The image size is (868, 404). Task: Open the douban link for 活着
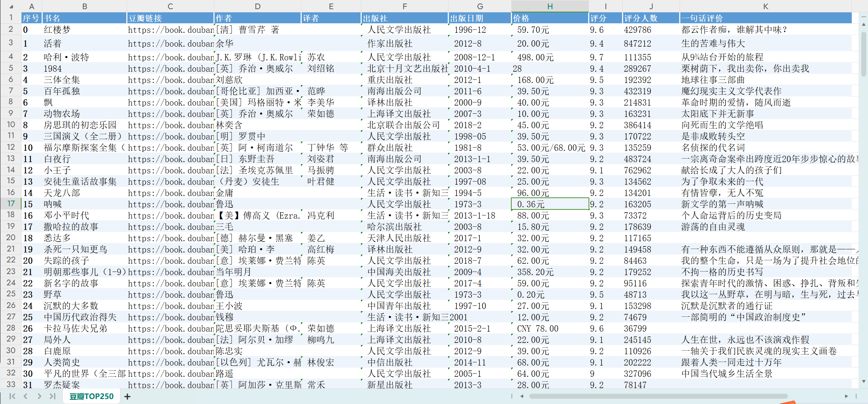[x=170, y=44]
